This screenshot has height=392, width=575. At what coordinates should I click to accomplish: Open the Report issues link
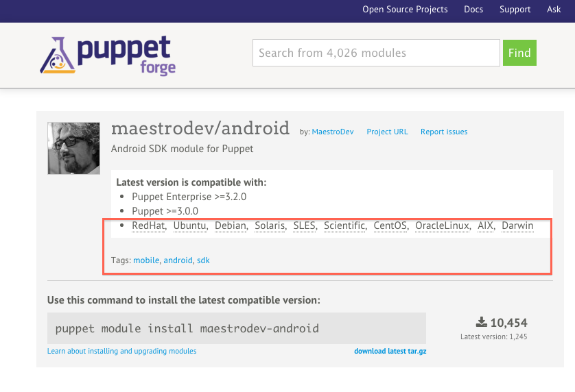coord(444,132)
